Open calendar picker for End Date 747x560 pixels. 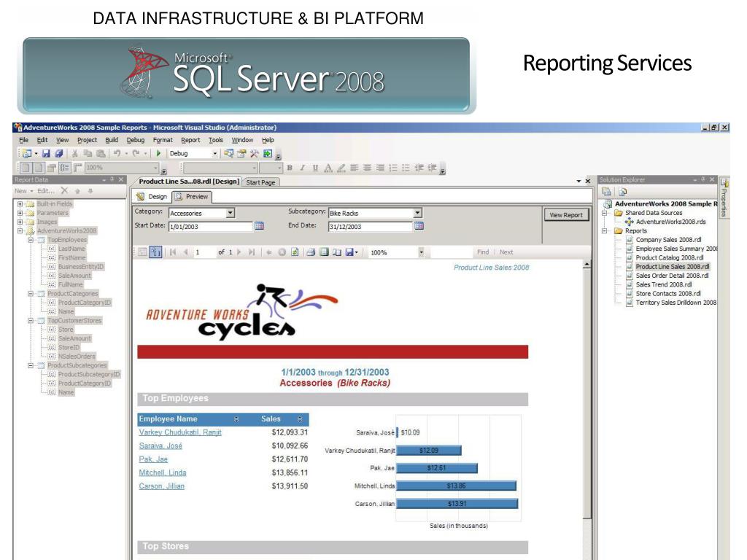(419, 226)
